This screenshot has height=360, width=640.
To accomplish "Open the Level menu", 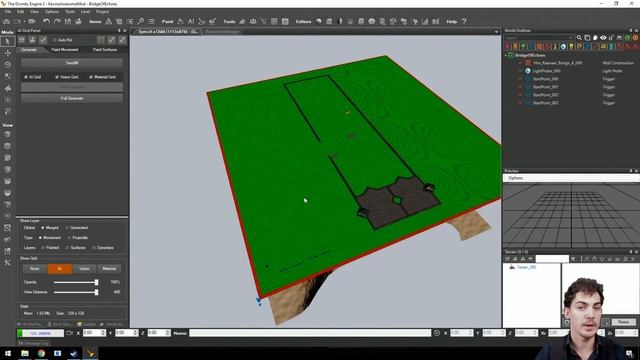I will [85, 11].
